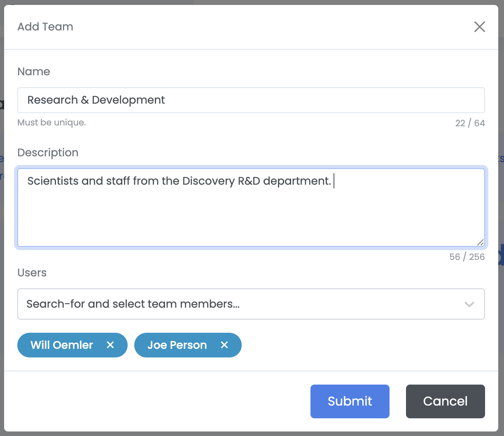The width and height of the screenshot is (504, 436).
Task: Click the Description field label
Action: 48,153
